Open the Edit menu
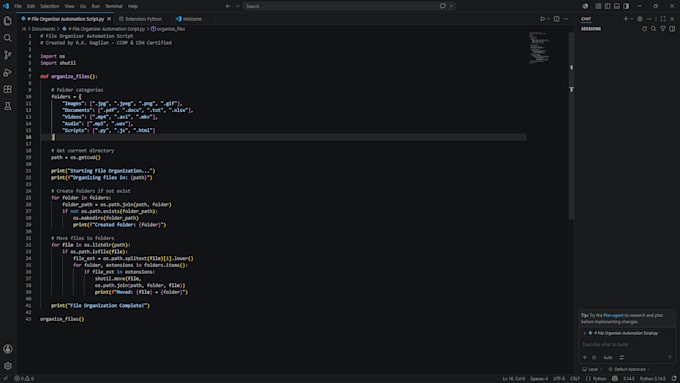This screenshot has height=383, width=680. [31, 6]
